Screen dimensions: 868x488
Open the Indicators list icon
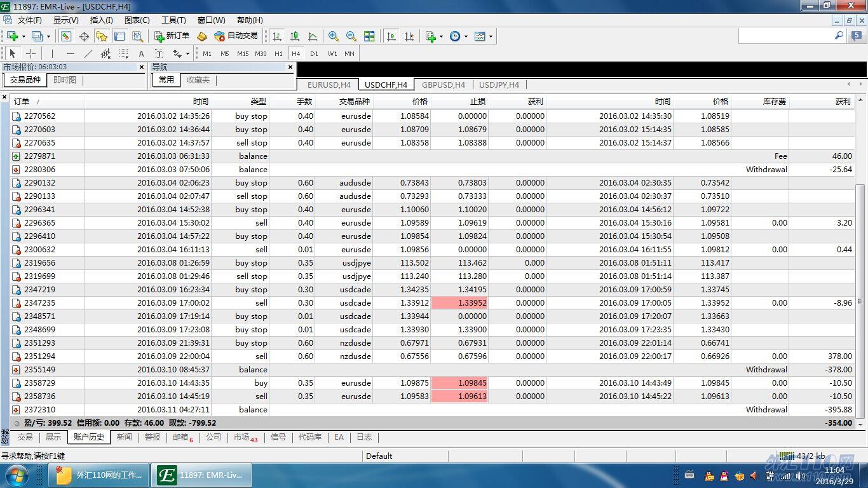[431, 36]
